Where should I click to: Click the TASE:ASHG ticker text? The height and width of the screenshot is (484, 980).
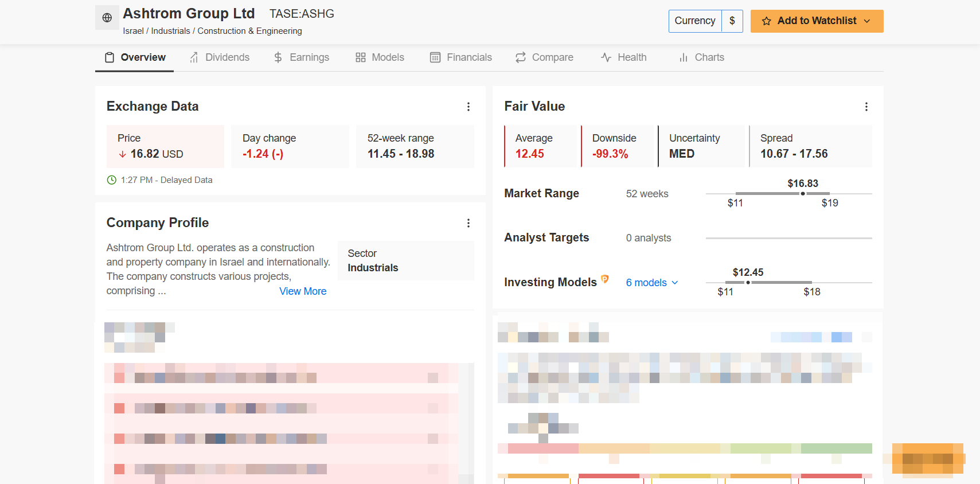pos(302,14)
